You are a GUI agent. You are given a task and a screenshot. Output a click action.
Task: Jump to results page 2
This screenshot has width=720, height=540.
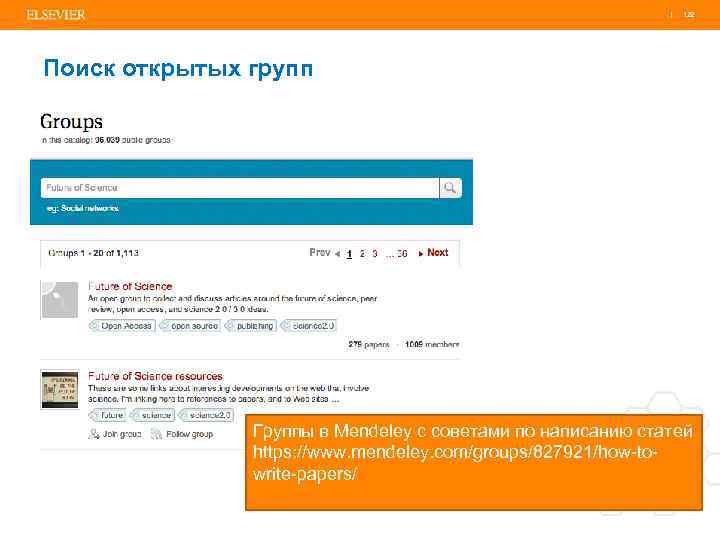coord(362,253)
